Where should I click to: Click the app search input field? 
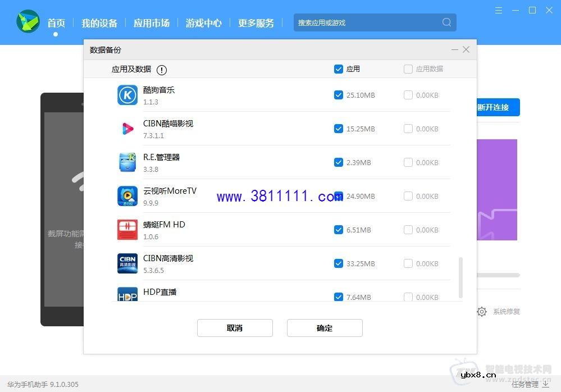click(x=371, y=22)
